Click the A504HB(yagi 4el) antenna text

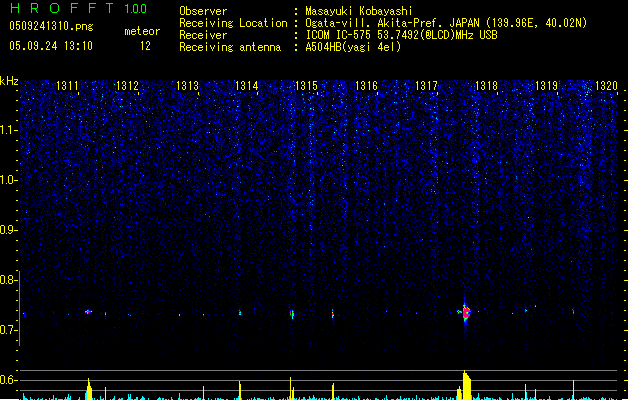[353, 47]
